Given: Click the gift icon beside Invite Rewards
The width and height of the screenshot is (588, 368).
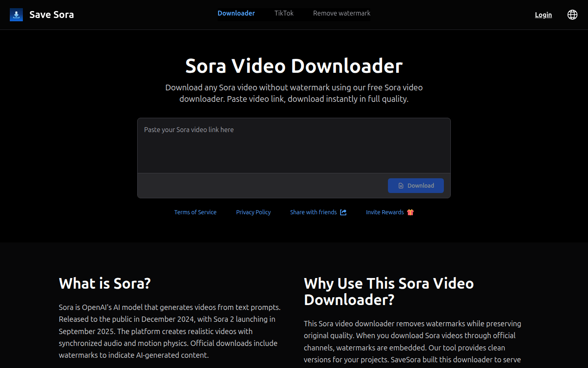Looking at the screenshot, I should 410,212.
